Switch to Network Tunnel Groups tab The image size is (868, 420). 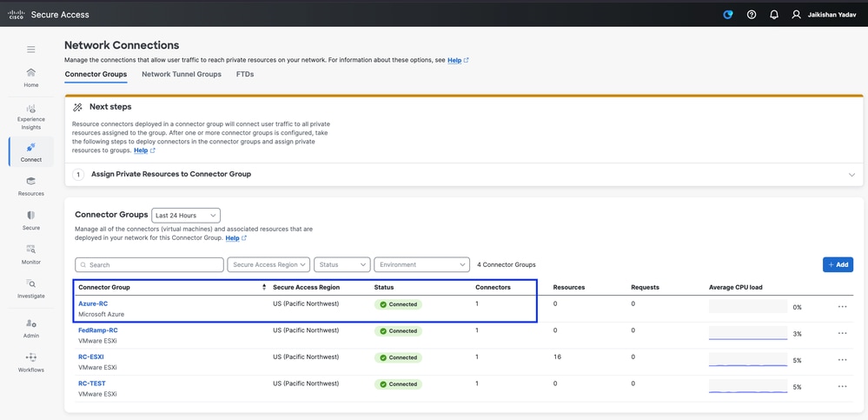[182, 75]
